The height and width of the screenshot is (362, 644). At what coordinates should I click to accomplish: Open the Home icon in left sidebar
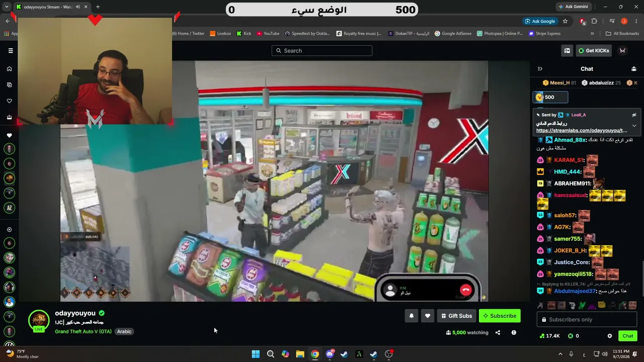point(9,69)
